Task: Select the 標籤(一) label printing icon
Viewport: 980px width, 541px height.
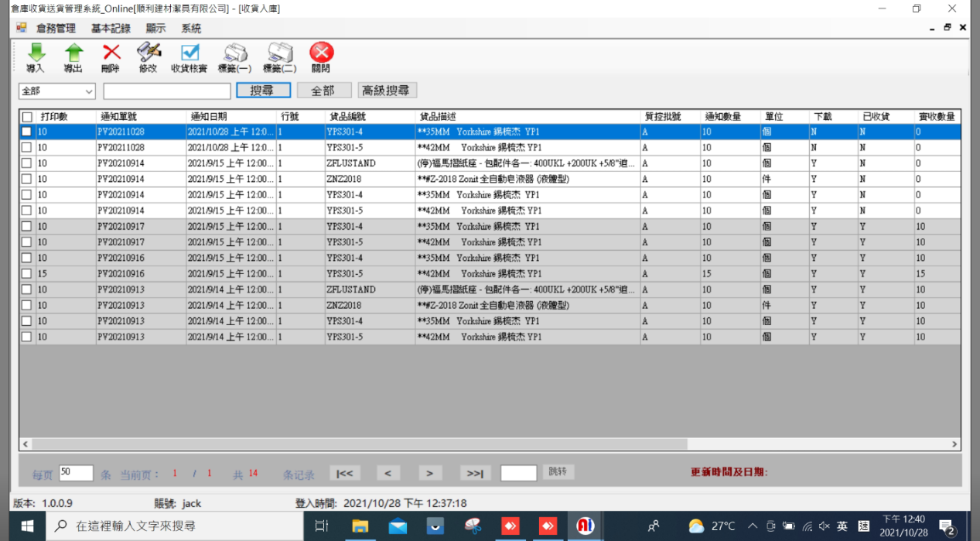Action: point(234,57)
